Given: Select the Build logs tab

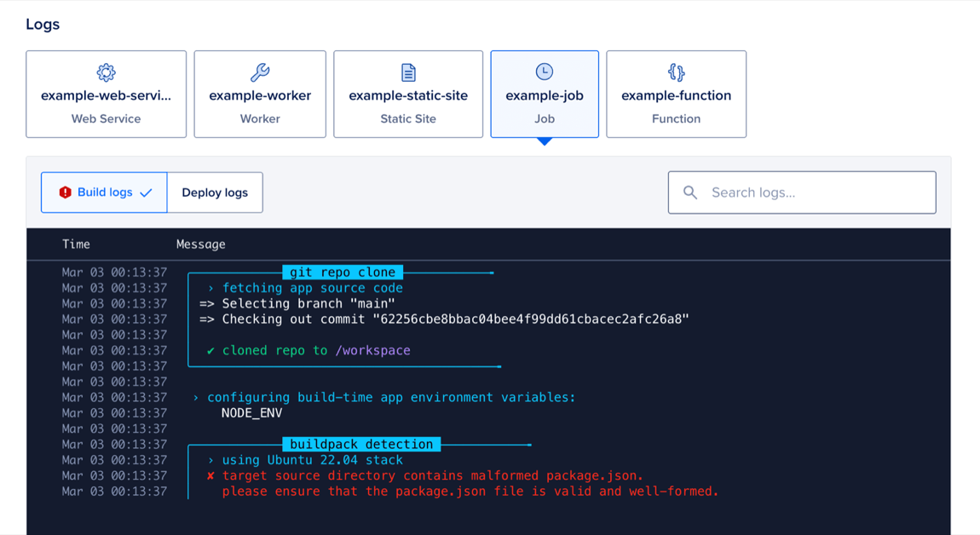Looking at the screenshot, I should [x=100, y=192].
